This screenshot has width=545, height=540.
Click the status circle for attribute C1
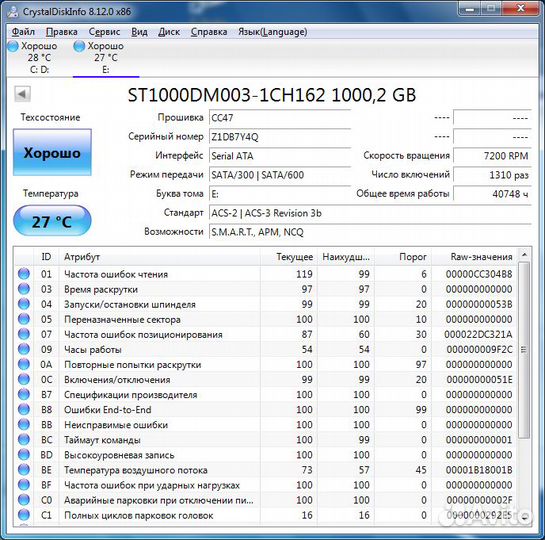(24, 515)
